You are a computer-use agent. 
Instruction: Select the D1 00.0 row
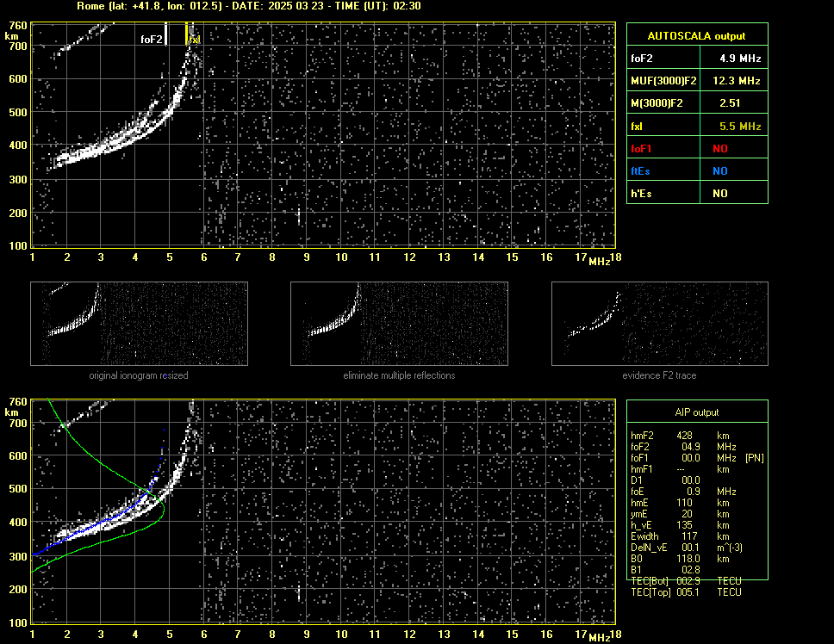click(x=665, y=480)
